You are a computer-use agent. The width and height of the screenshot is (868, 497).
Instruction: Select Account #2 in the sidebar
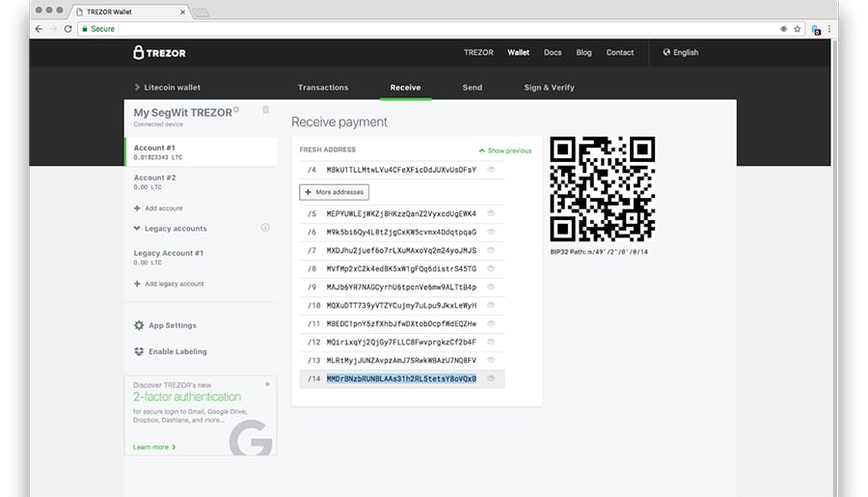click(x=155, y=181)
